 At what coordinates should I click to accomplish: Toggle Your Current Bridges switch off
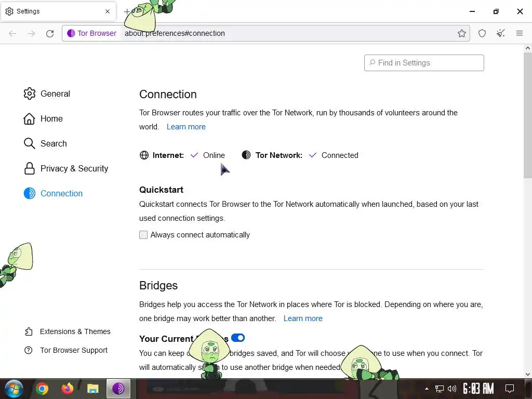pyautogui.click(x=238, y=338)
